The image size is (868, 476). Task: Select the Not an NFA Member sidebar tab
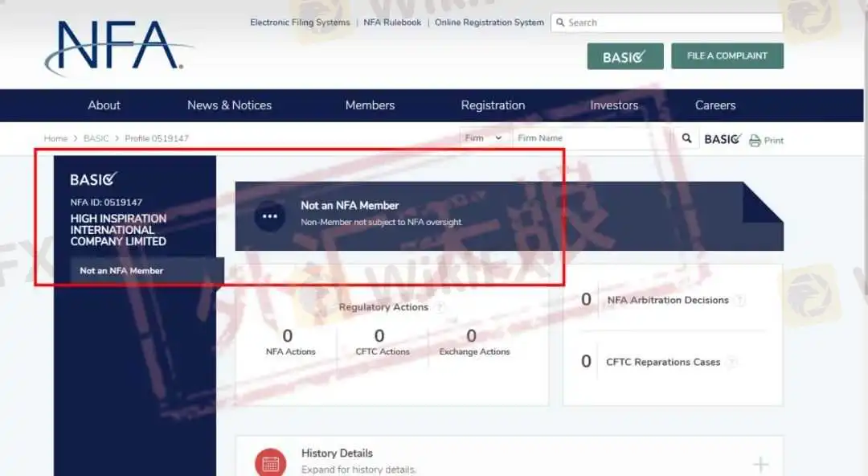(x=147, y=270)
